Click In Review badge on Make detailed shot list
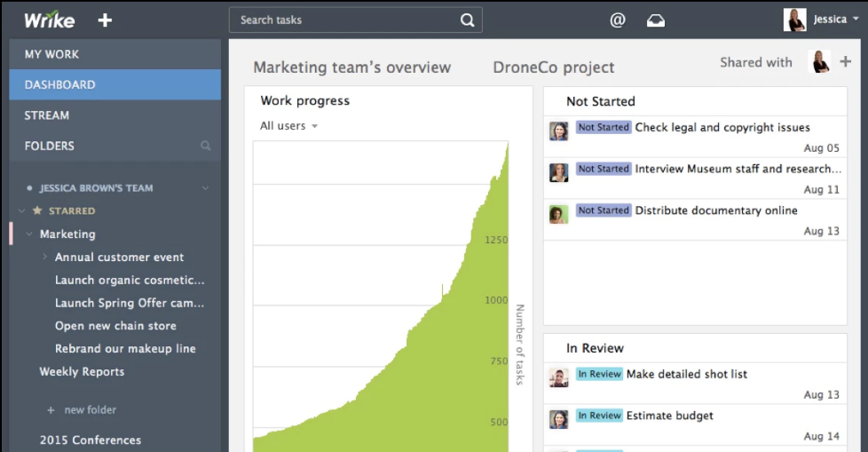Screen dimensions: 868x452 click(x=599, y=374)
